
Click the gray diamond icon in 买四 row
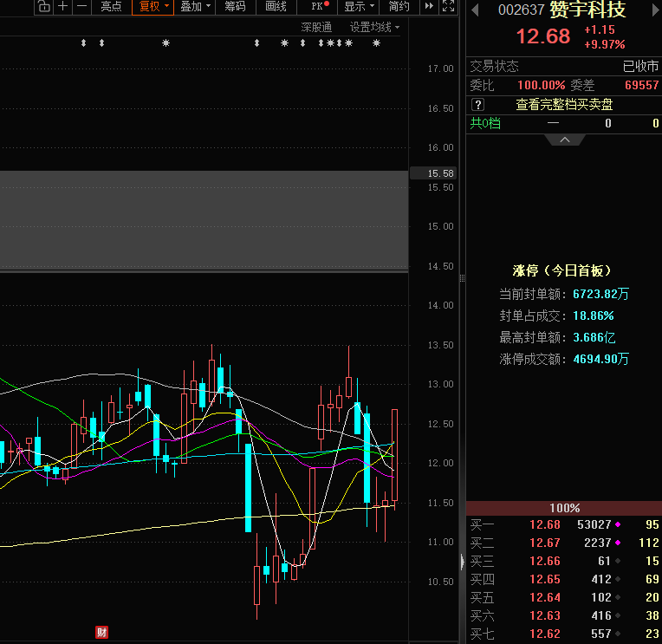click(618, 579)
